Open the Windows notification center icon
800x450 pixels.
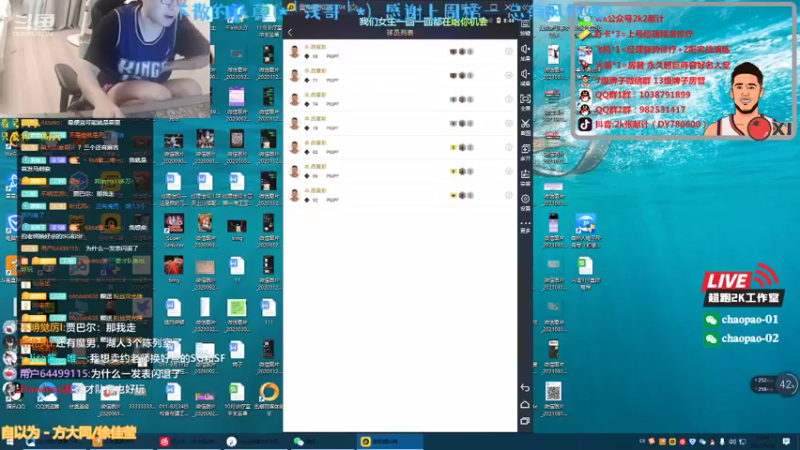click(786, 441)
